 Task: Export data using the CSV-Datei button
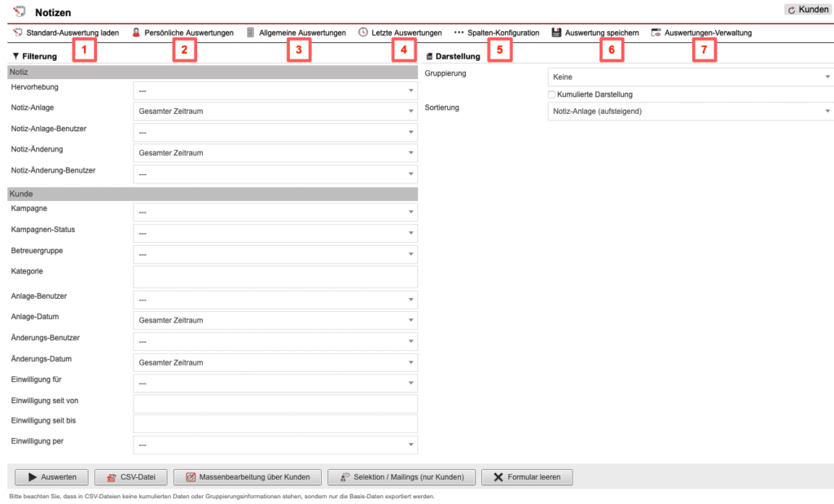(130, 477)
